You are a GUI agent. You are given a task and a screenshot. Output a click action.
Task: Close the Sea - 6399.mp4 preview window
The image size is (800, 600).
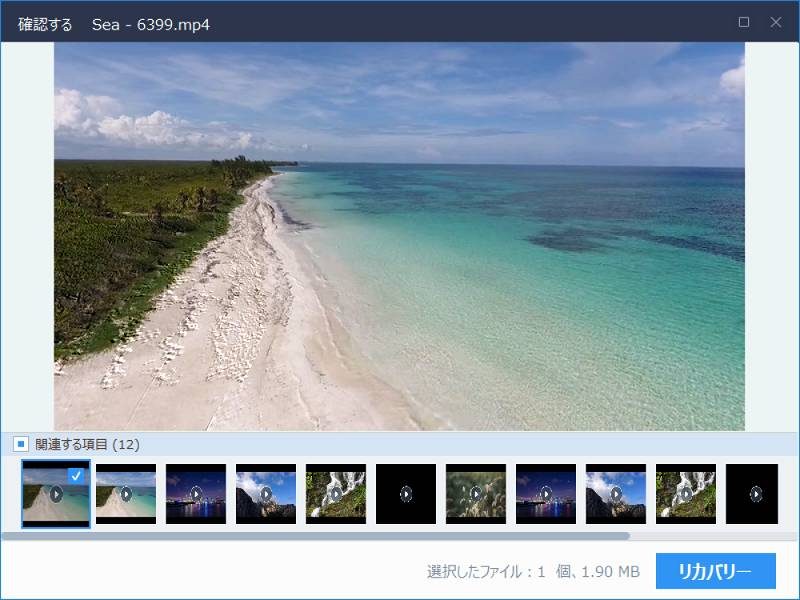[x=775, y=22]
